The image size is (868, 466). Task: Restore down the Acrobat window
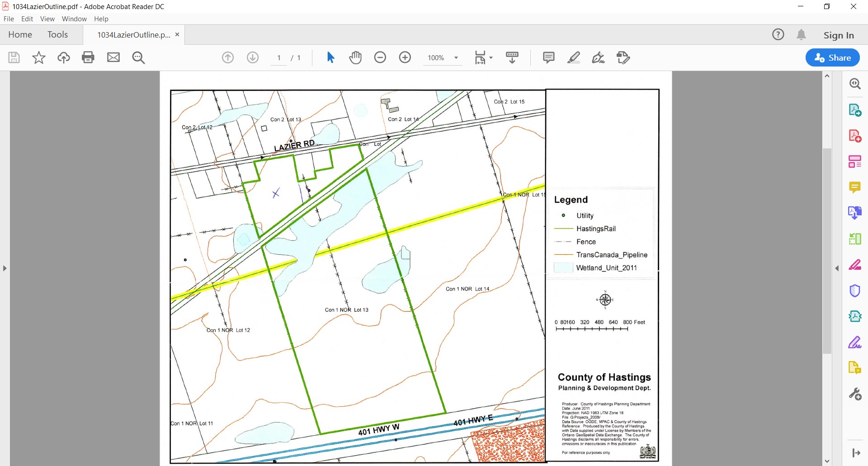click(x=827, y=6)
